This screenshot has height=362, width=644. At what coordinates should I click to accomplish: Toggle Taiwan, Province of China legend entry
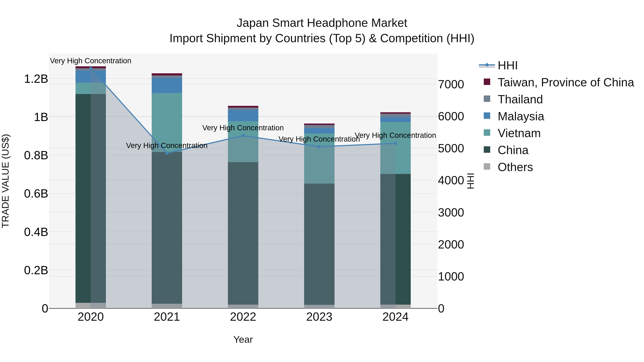(x=558, y=82)
